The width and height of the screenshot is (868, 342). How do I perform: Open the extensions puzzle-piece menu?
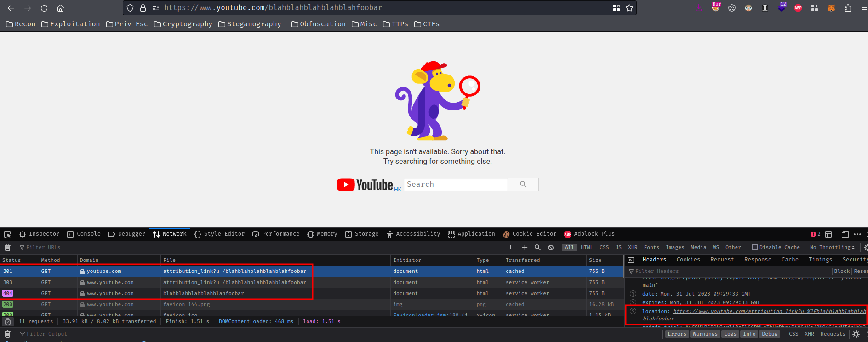pyautogui.click(x=848, y=8)
